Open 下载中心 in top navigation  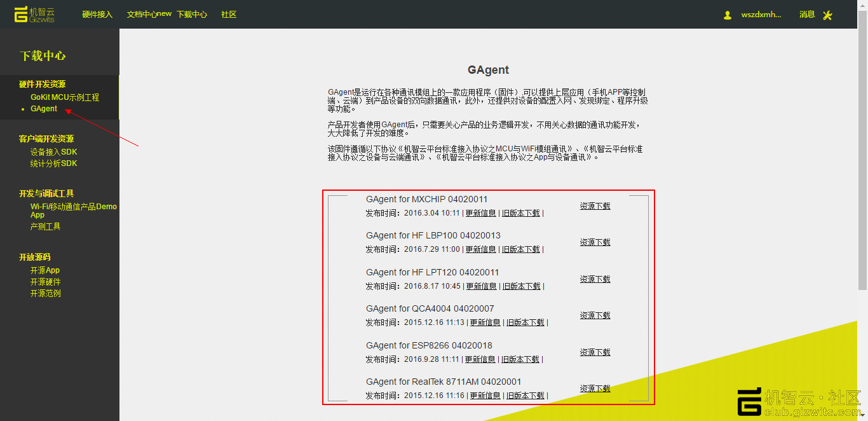(x=192, y=14)
